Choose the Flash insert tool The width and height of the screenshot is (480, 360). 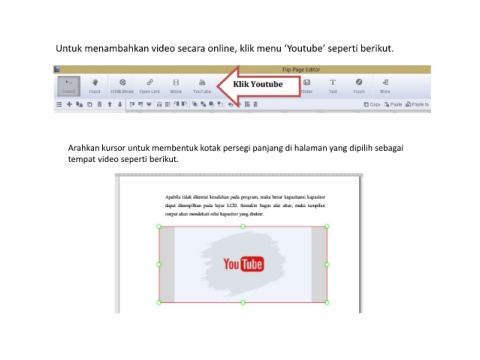point(359,86)
